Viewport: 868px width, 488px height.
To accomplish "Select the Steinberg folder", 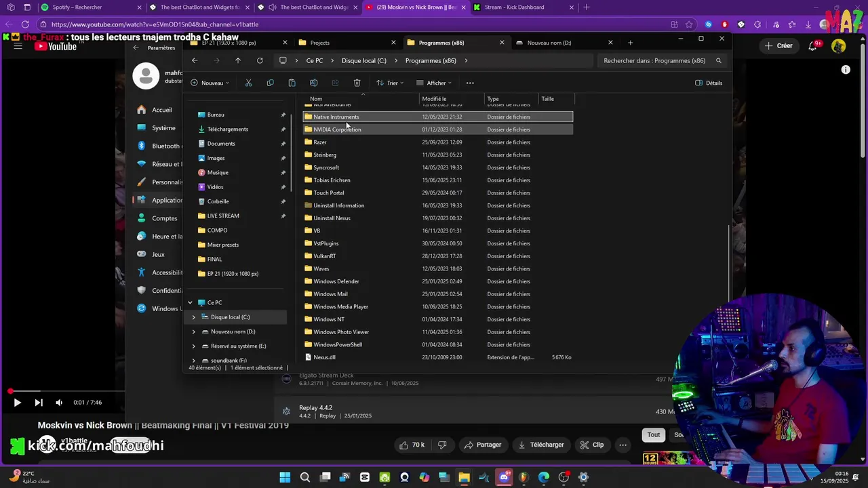I will [437, 155].
